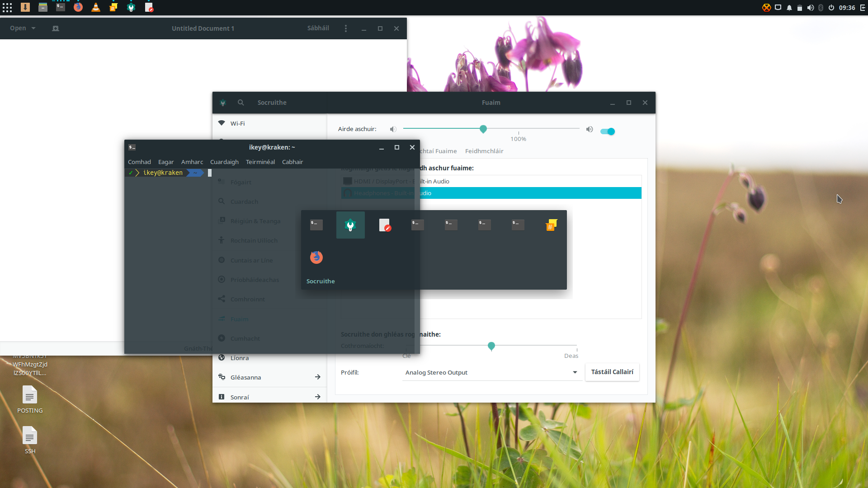Open notifications bell in the system tray
This screenshot has width=868, height=488.
789,8
